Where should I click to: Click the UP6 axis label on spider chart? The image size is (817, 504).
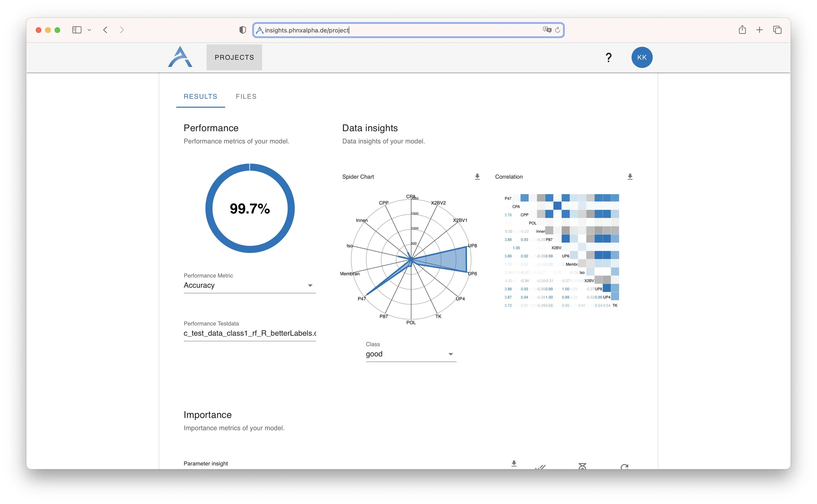pos(472,274)
